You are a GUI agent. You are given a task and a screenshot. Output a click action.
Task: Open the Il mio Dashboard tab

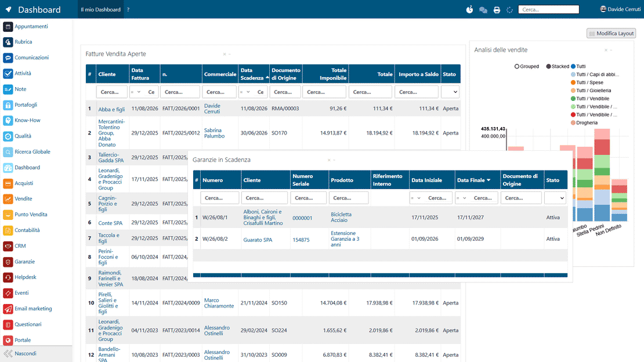100,9
